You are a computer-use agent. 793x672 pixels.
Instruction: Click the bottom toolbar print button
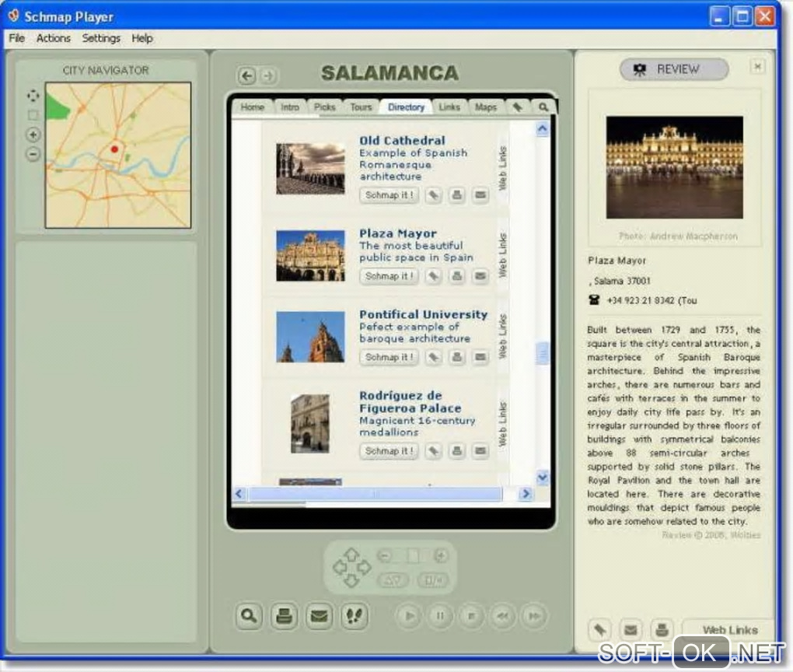284,616
